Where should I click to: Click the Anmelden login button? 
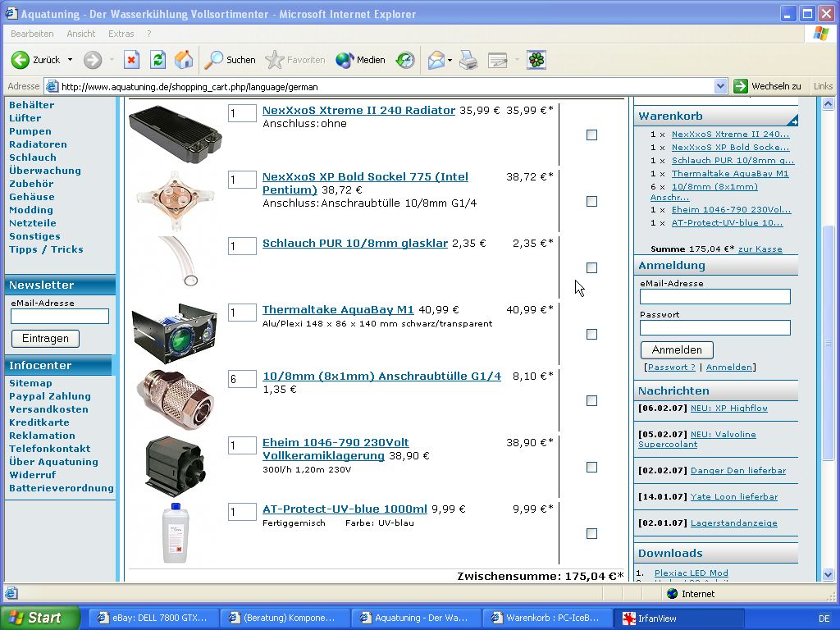[677, 349]
